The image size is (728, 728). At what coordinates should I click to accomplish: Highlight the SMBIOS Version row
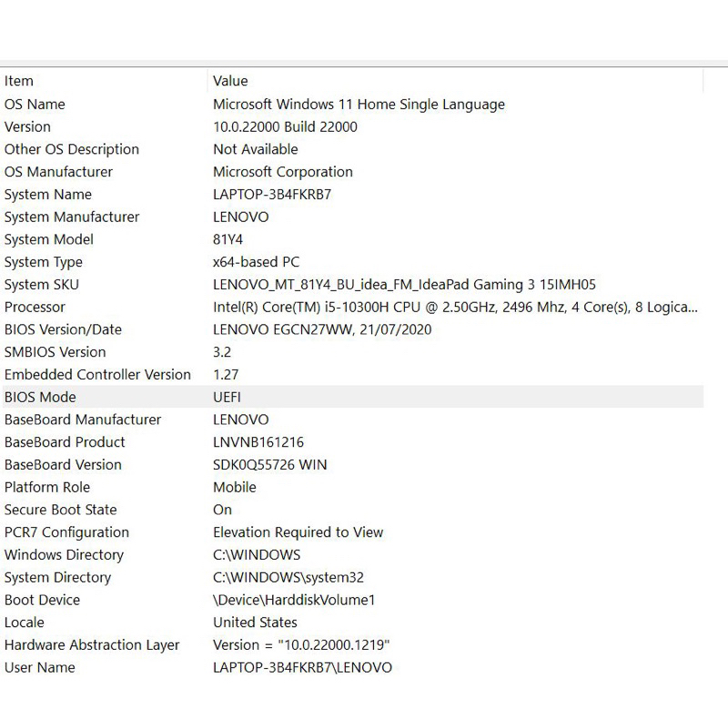(x=55, y=351)
